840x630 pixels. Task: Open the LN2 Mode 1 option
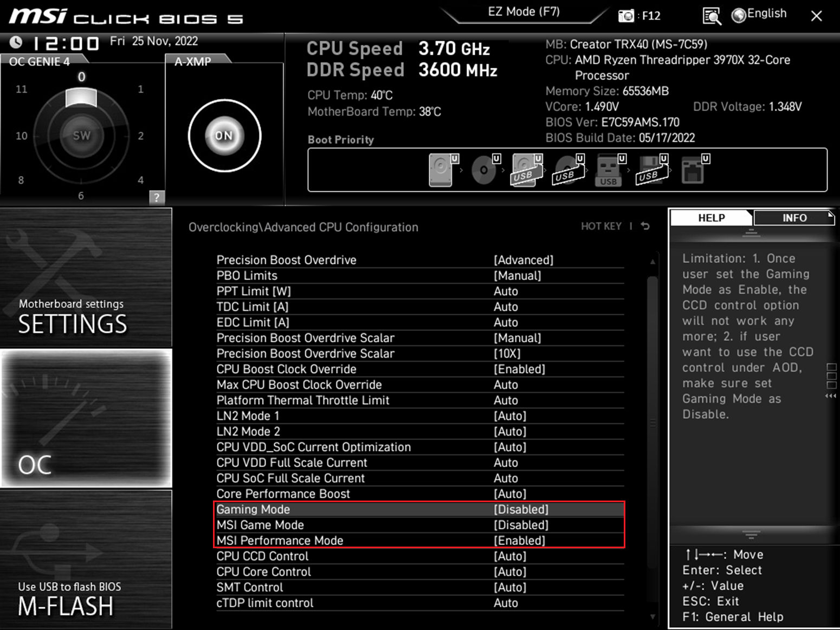tap(420, 416)
